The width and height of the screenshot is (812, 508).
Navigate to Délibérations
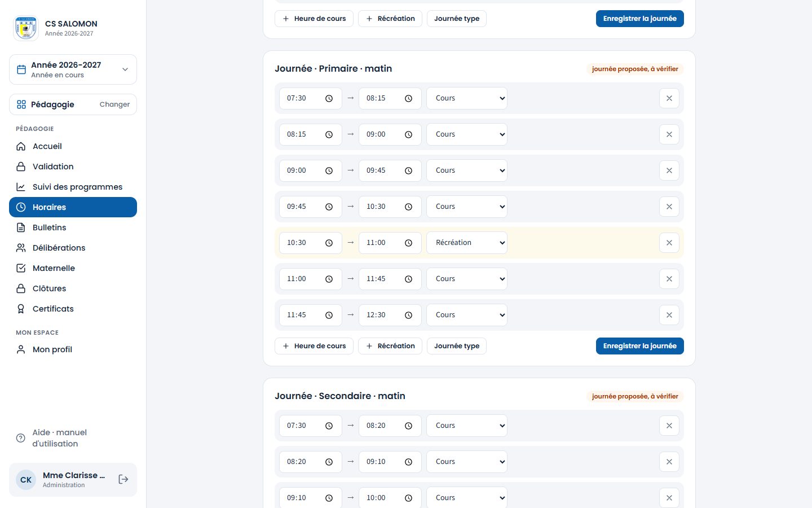tap(73, 248)
